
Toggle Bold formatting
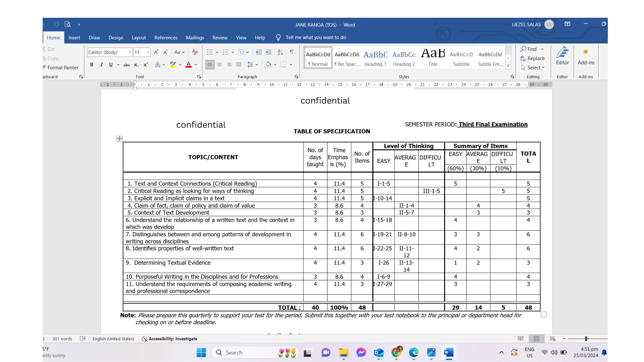92,65
